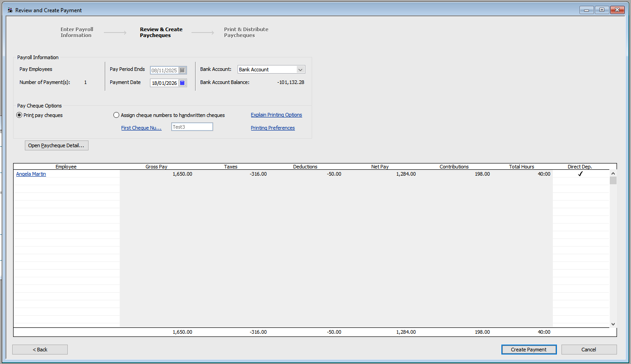This screenshot has width=631, height=364.
Task: Open Paycheque Detail
Action: click(56, 145)
